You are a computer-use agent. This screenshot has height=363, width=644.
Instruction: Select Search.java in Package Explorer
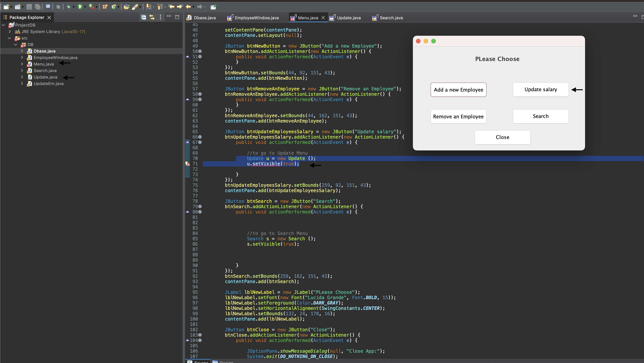(45, 71)
